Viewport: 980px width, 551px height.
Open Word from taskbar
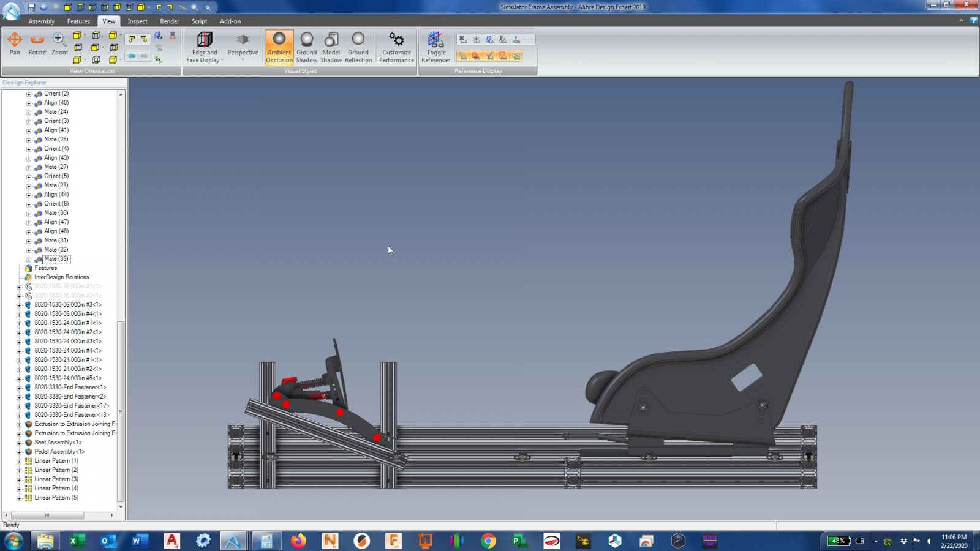140,541
